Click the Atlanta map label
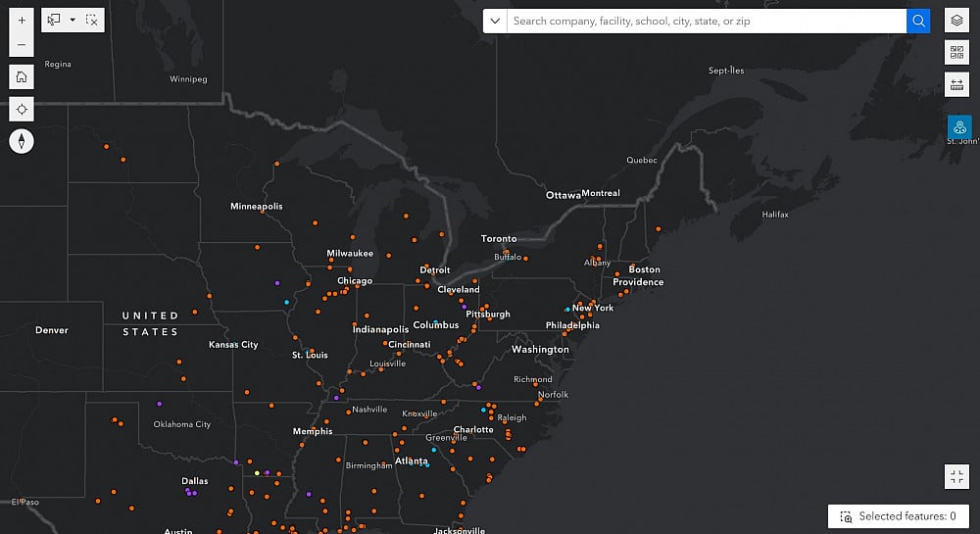Viewport: 980px width, 534px height. [x=412, y=461]
